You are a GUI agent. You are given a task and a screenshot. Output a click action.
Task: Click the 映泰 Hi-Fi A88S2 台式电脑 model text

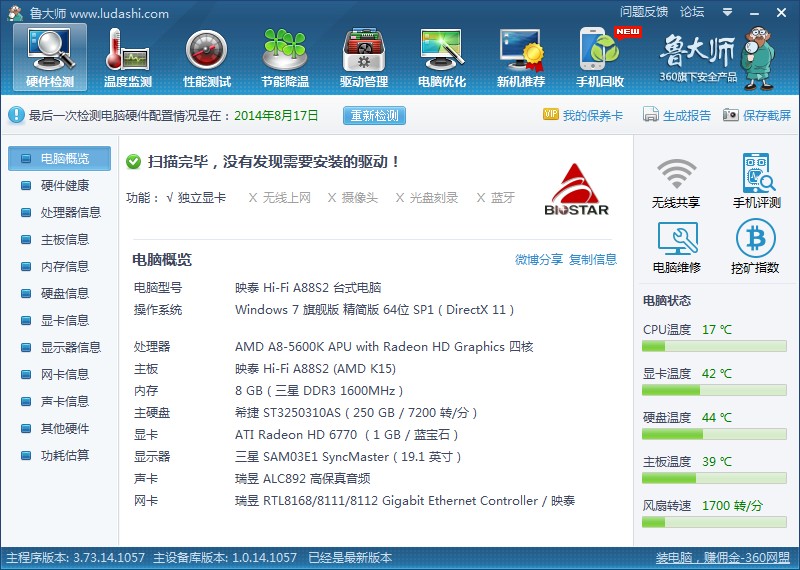click(308, 288)
